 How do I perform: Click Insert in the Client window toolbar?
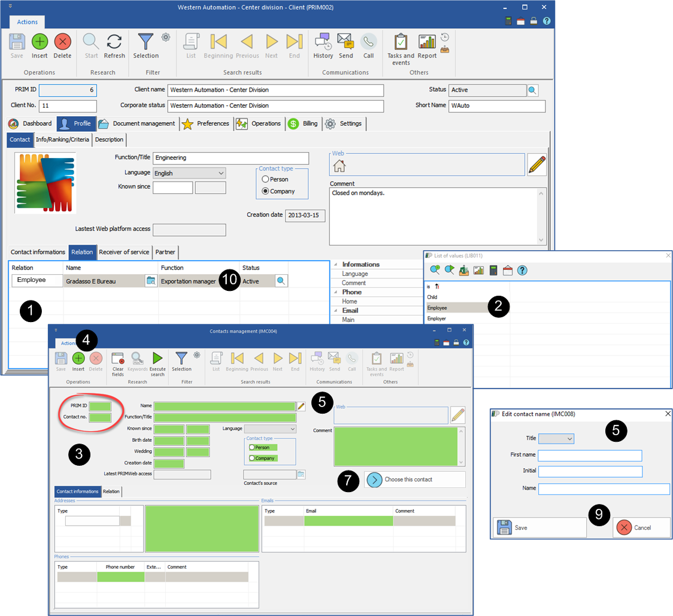(x=40, y=46)
